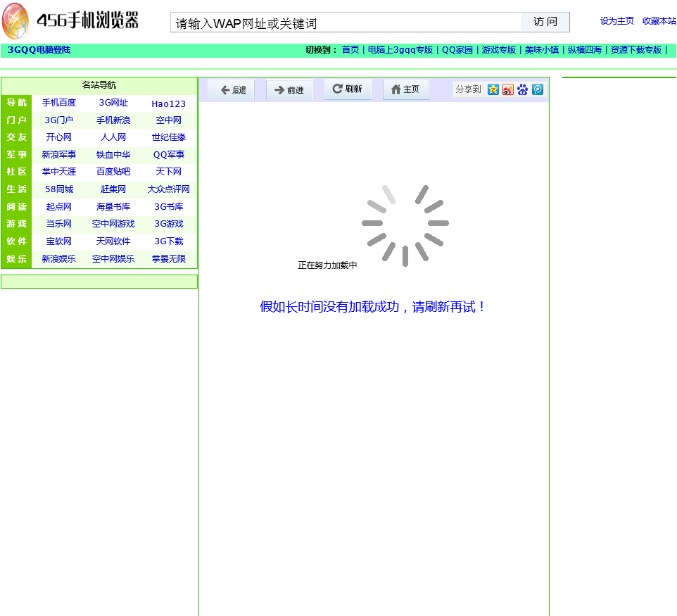Viewport: 677px width, 616px height.
Task: Share to Sina Weibo icon
Action: pos(508,89)
